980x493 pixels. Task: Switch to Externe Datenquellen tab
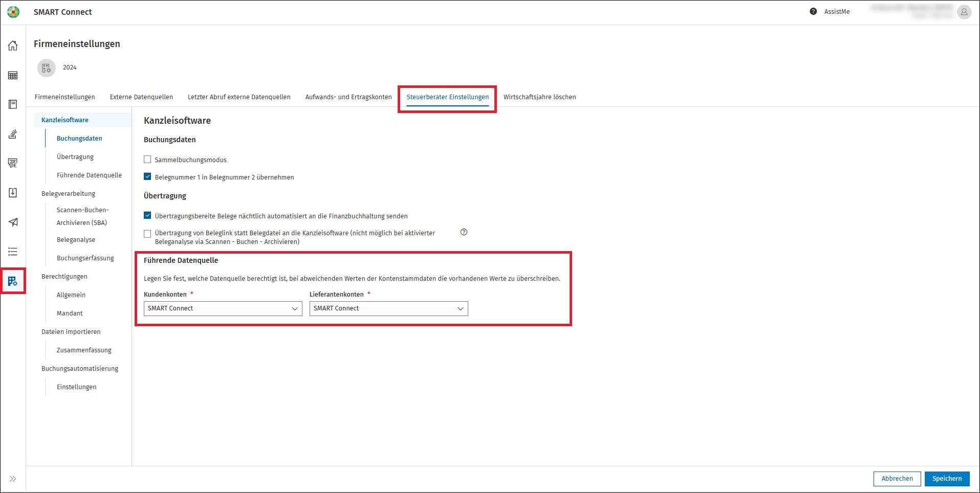tap(141, 97)
